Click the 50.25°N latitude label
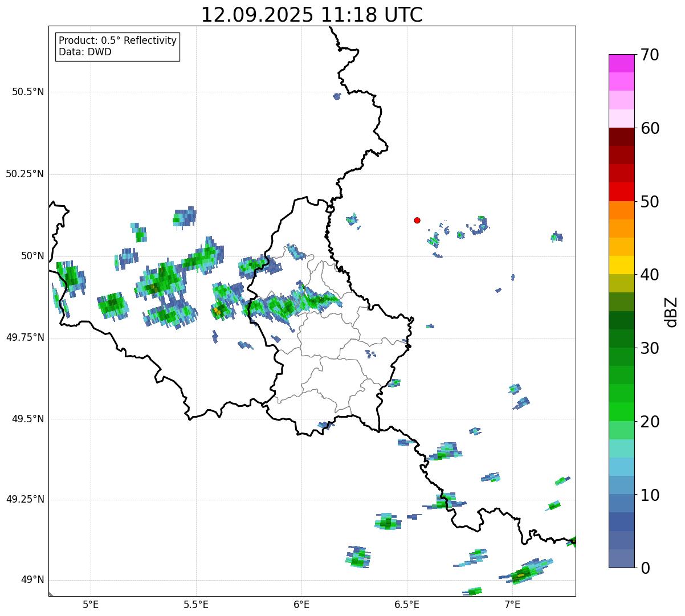This screenshot has width=685, height=616. 25,174
